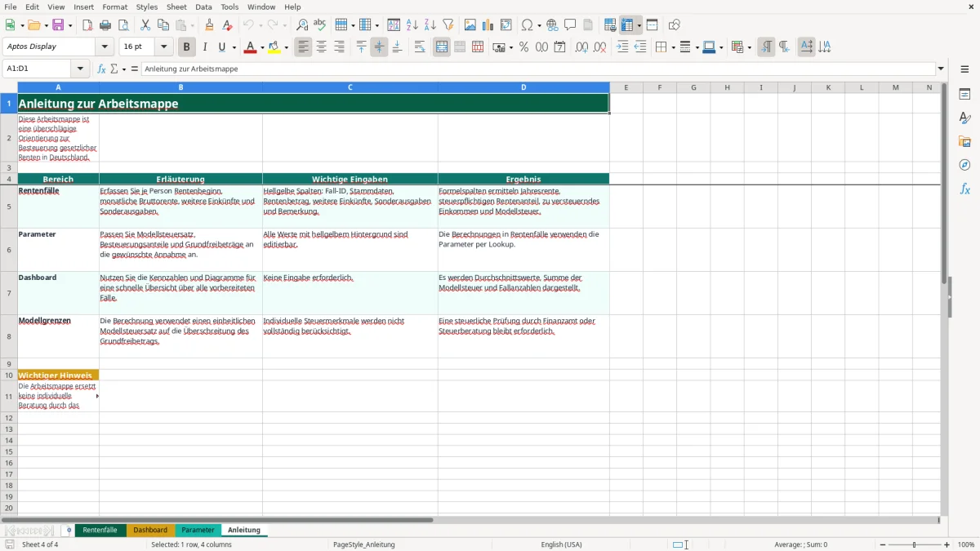Toggle Wrap Text for cells
The width and height of the screenshot is (980, 551).
(420, 47)
